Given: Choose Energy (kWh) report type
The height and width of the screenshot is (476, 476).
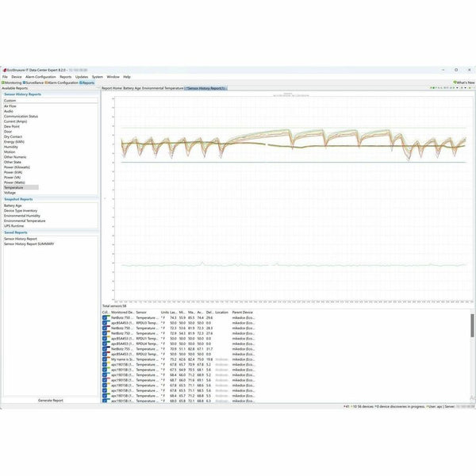Looking at the screenshot, I should click(14, 142).
